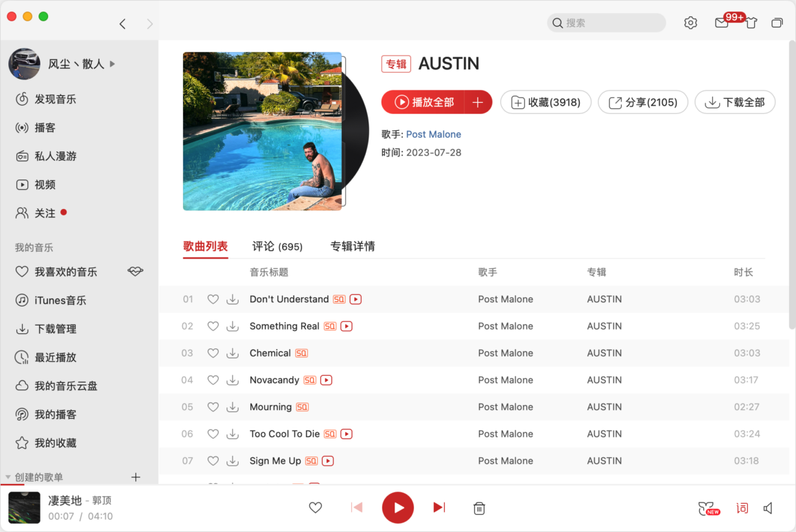Open 最近播放 in the sidebar

pos(46,358)
